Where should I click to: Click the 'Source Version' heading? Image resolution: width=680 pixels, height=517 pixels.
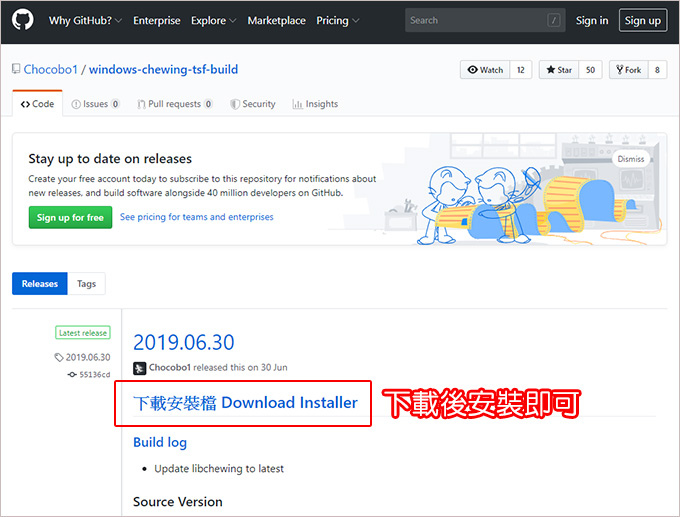[x=178, y=502]
